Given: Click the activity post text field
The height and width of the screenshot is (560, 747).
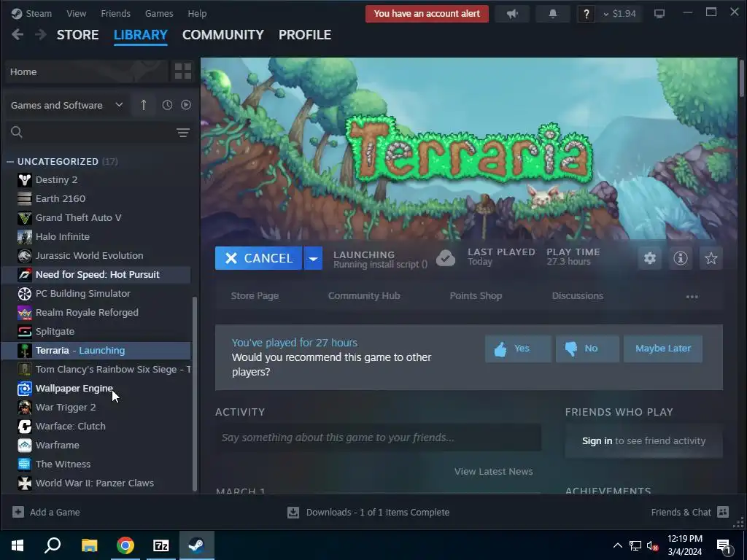Looking at the screenshot, I should pos(379,437).
